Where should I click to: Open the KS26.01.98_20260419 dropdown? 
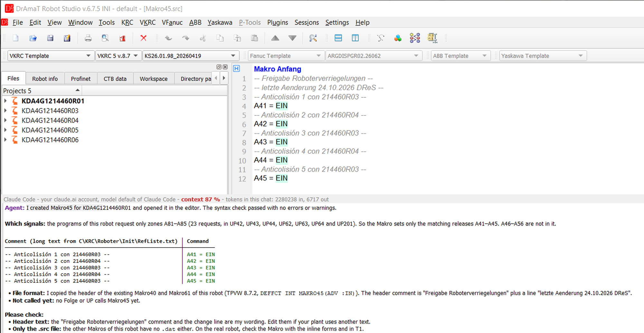(190, 56)
